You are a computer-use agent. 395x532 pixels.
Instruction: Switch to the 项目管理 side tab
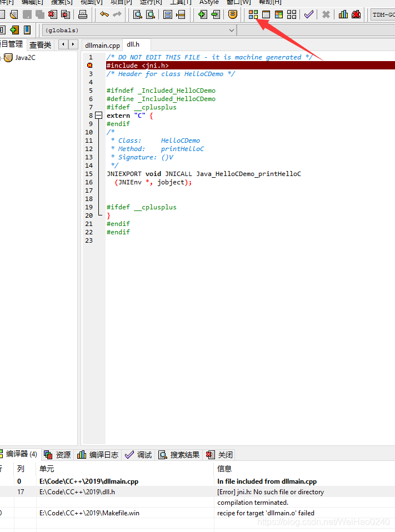pyautogui.click(x=12, y=44)
